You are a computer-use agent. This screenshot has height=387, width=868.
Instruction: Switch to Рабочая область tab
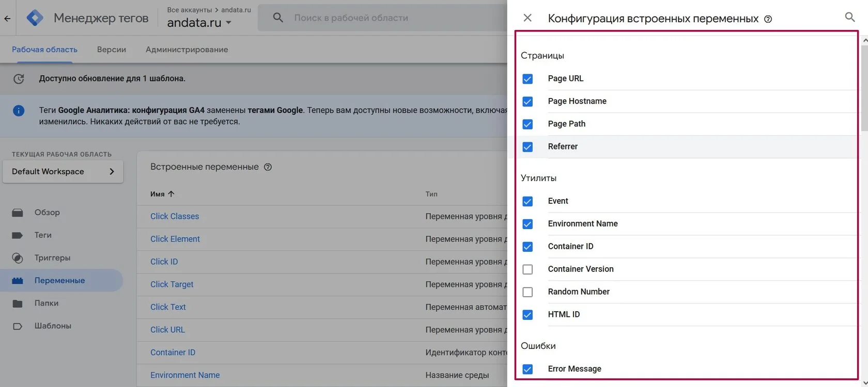44,50
